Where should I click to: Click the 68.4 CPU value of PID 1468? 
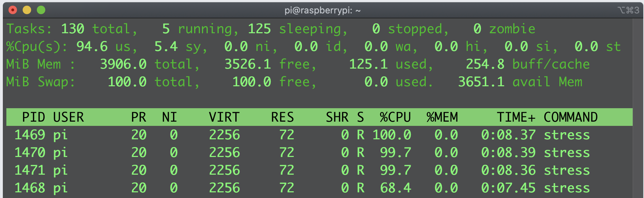tap(395, 188)
